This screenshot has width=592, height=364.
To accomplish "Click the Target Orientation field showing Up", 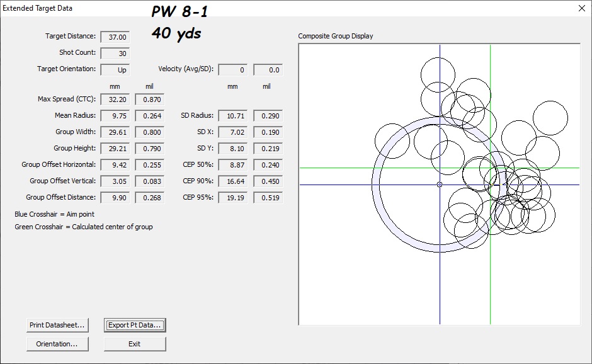I will [115, 70].
